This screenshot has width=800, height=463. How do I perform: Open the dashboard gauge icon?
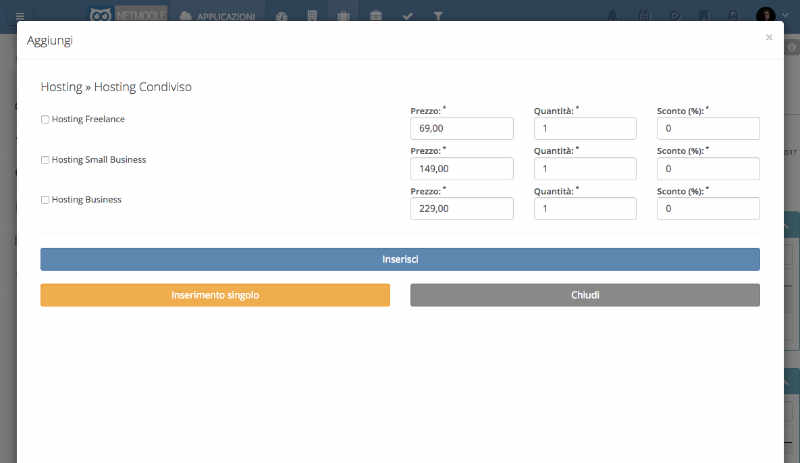[282, 16]
